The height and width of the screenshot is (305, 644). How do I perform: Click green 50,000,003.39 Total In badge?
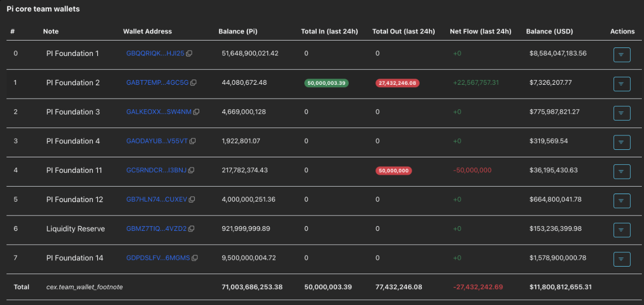point(326,83)
